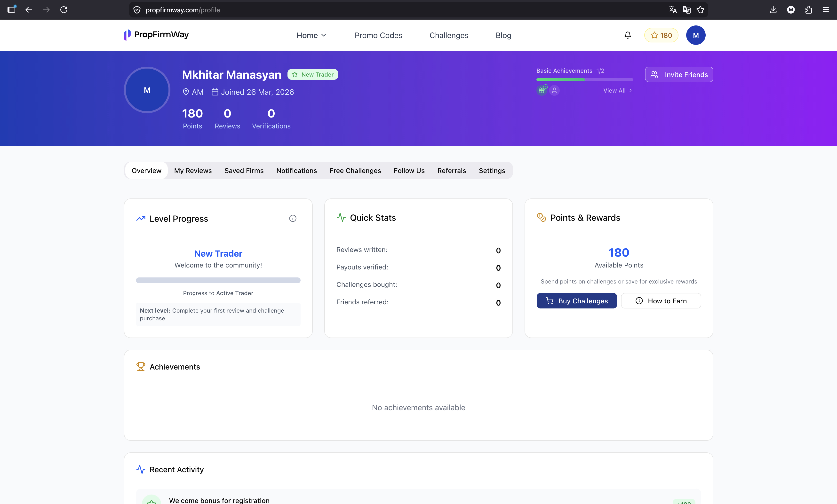Viewport: 837px width, 504px height.
Task: Click the browser forward arrow
Action: (46, 10)
